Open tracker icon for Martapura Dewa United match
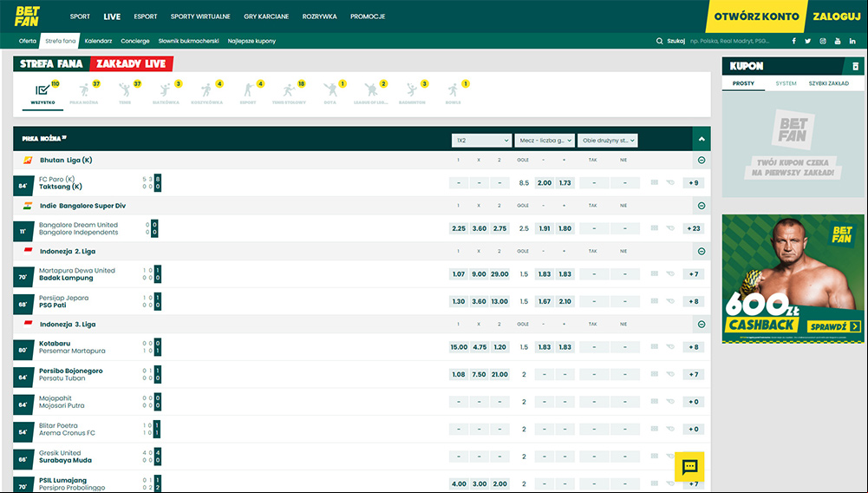The width and height of the screenshot is (868, 493). coord(670,273)
